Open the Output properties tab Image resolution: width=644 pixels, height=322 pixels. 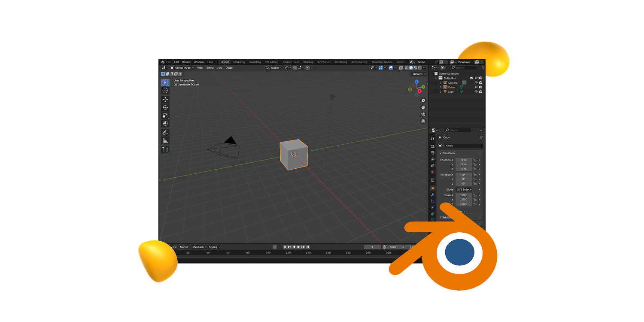click(x=432, y=153)
